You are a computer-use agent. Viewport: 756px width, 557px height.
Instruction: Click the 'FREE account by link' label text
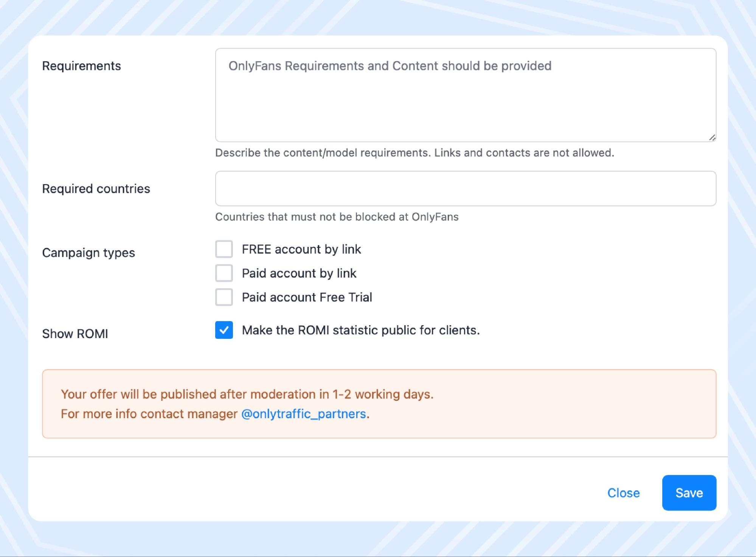[301, 249]
